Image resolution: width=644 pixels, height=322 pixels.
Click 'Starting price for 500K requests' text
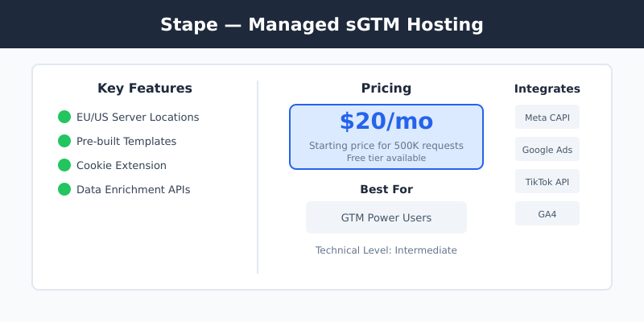coord(386,146)
